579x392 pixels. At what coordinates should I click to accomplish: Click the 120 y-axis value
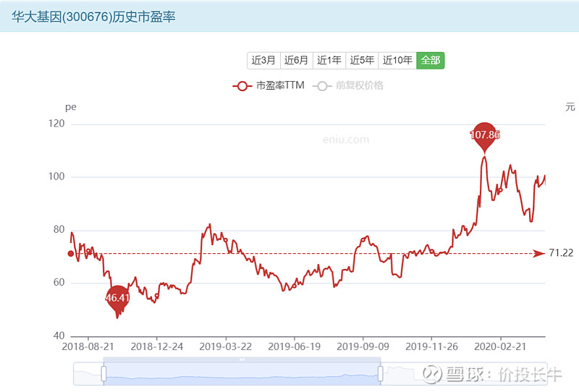[x=56, y=124]
